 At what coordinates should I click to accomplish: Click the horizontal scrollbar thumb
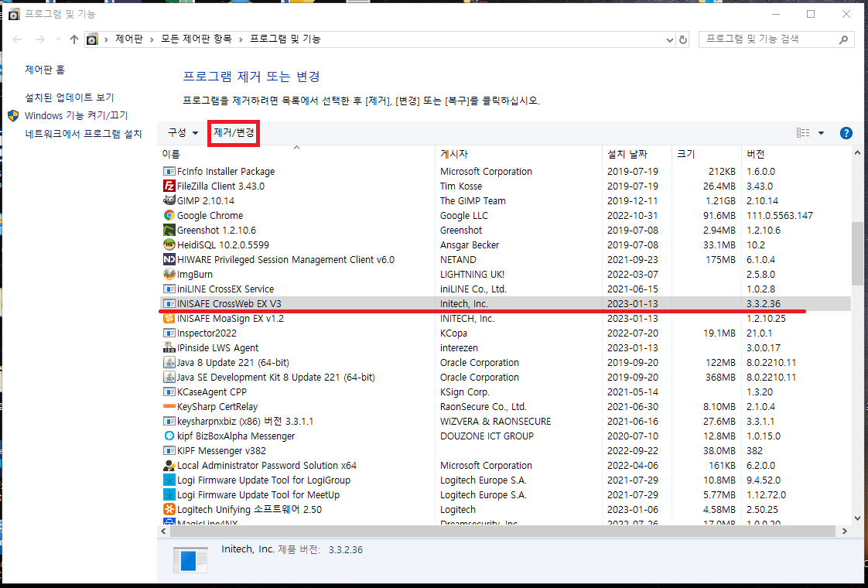point(502,531)
